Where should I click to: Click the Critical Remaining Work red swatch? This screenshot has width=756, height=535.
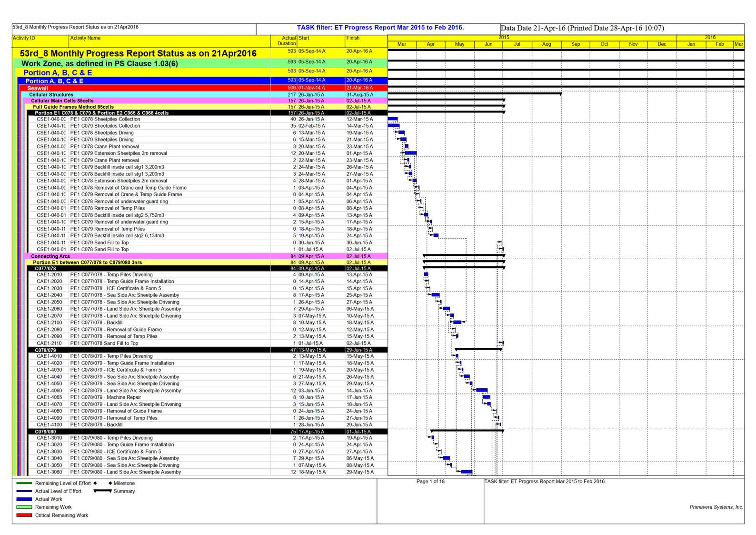click(24, 515)
